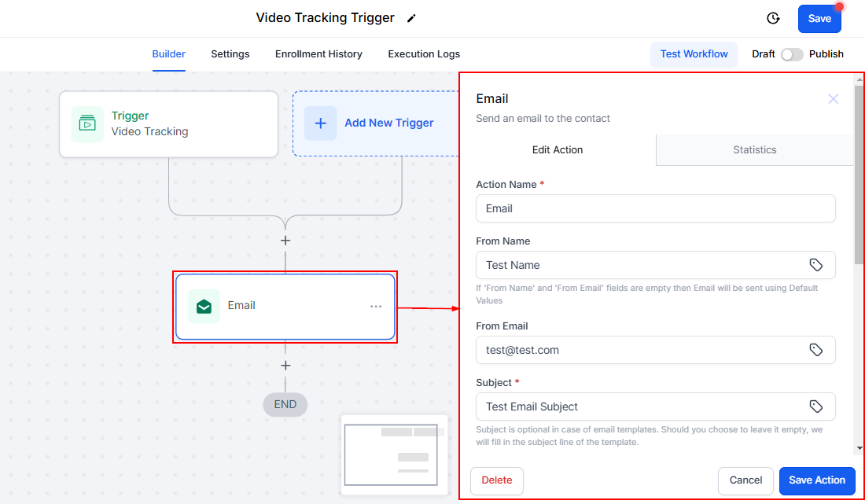Switch to the Statistics tab
The height and width of the screenshot is (504, 865).
pos(754,149)
